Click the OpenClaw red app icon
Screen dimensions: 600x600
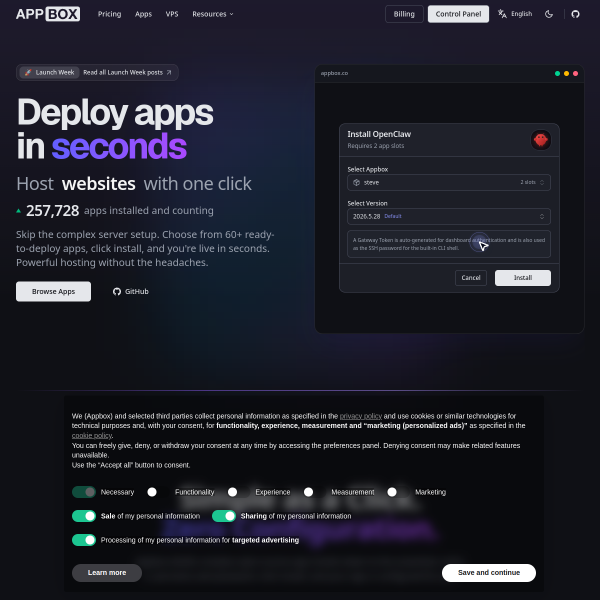pyautogui.click(x=540, y=140)
